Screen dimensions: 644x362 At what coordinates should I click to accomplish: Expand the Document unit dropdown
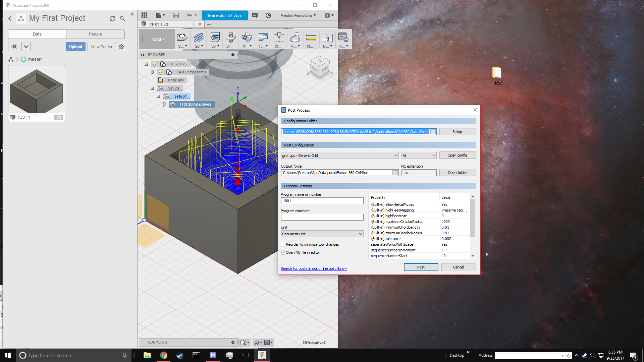[322, 234]
